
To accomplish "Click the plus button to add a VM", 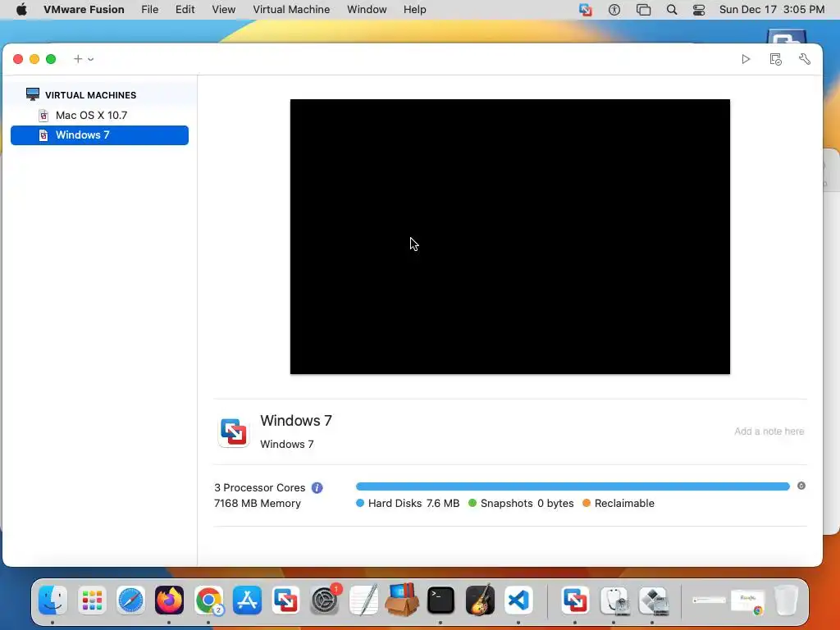I will pyautogui.click(x=78, y=59).
